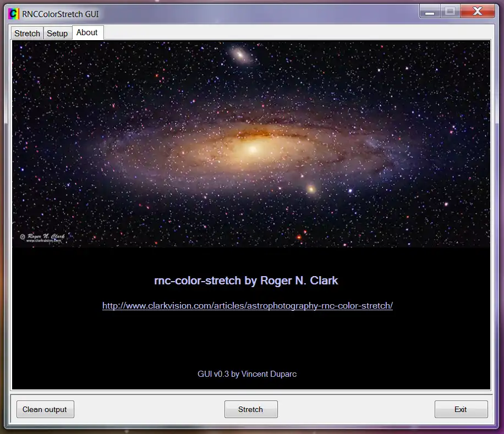Close the RNCColorStretch GUI window
504x434 pixels.
478,12
